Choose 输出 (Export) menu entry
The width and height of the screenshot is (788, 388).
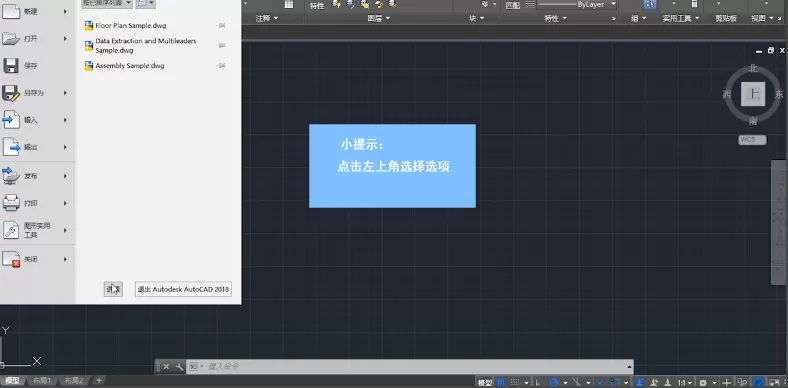[36, 147]
